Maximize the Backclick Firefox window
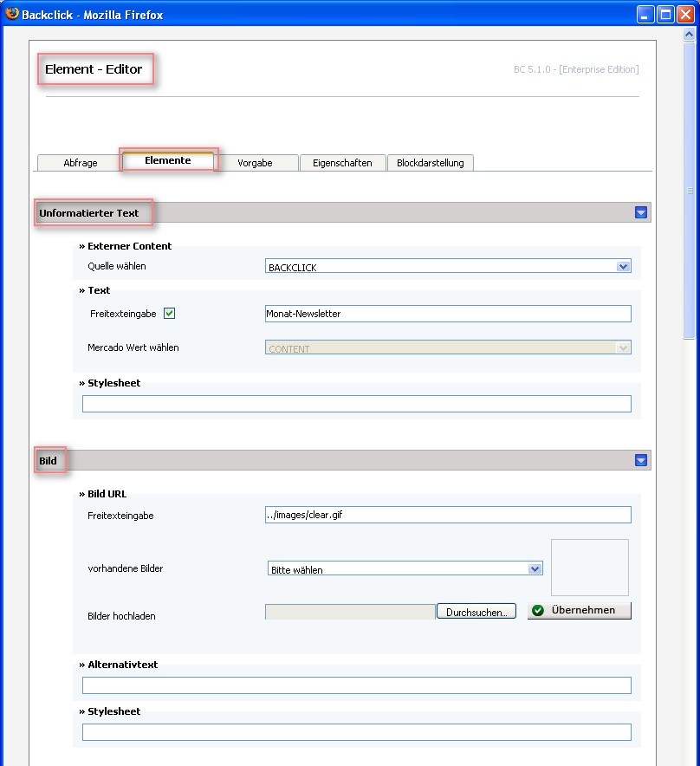 (665, 14)
